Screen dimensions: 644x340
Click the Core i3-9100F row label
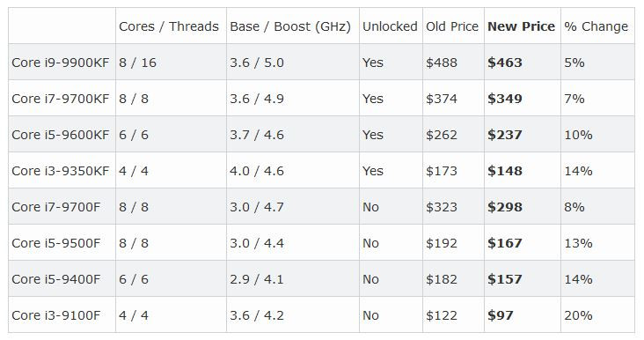click(x=55, y=315)
